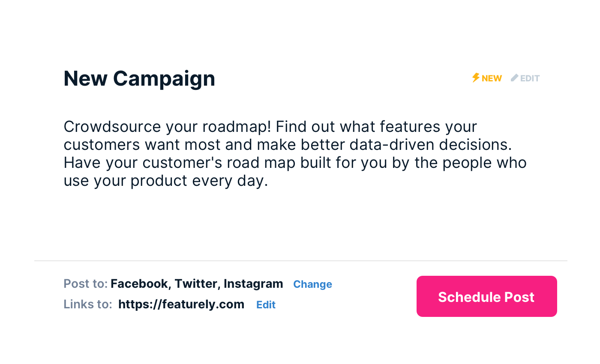Enable NEW mode via its yellow label
This screenshot has height=364, width=600.
pyautogui.click(x=491, y=78)
